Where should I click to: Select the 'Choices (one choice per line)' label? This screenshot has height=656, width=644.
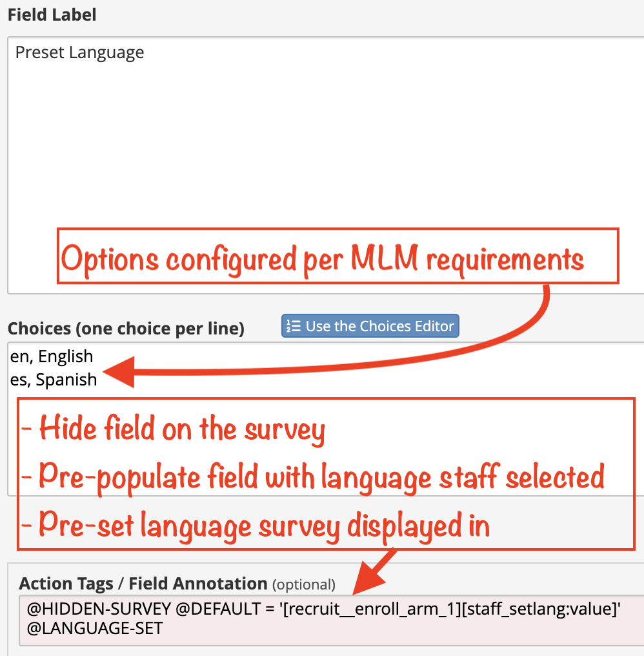click(126, 329)
